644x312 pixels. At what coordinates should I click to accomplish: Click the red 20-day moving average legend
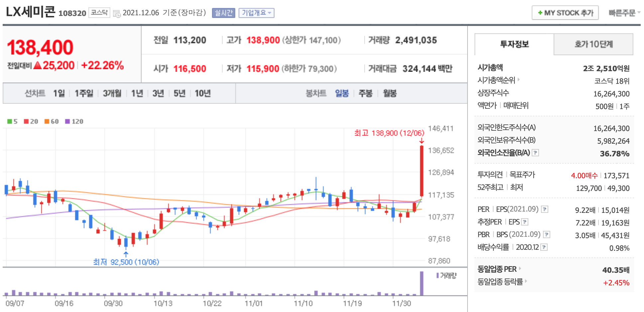[31, 121]
